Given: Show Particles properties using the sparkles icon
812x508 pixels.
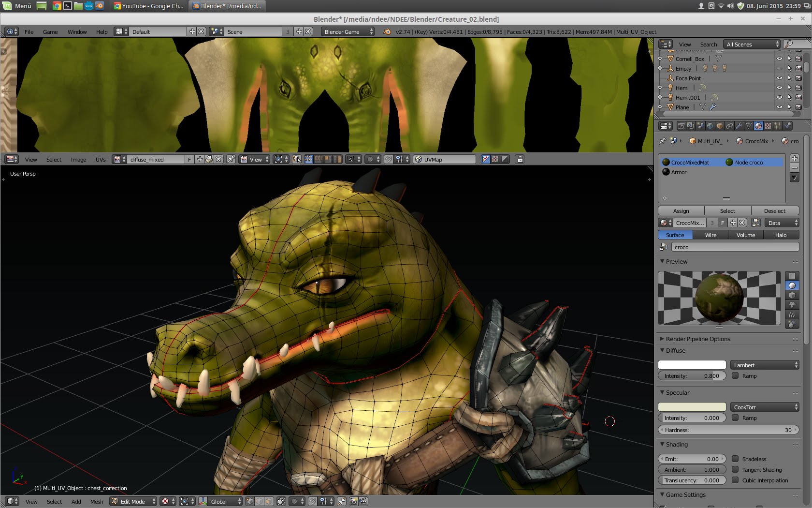Looking at the screenshot, I should [x=777, y=125].
